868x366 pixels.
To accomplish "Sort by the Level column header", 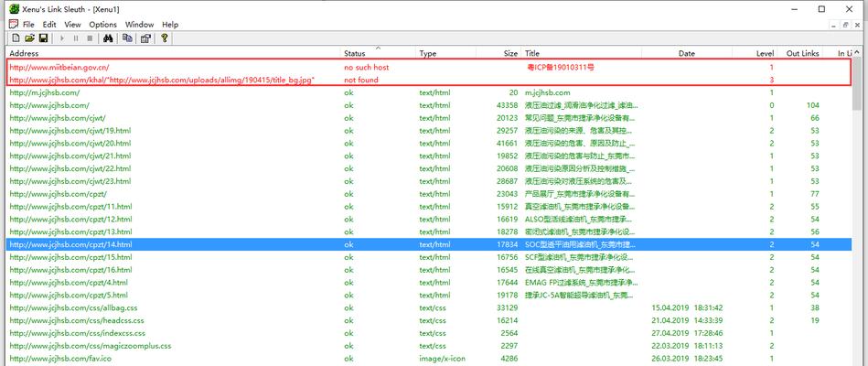I will [x=755, y=53].
